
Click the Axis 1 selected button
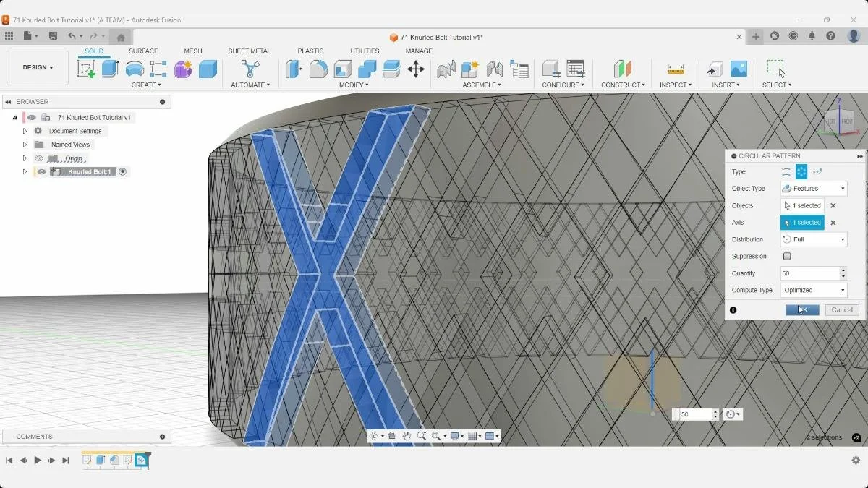[802, 223]
